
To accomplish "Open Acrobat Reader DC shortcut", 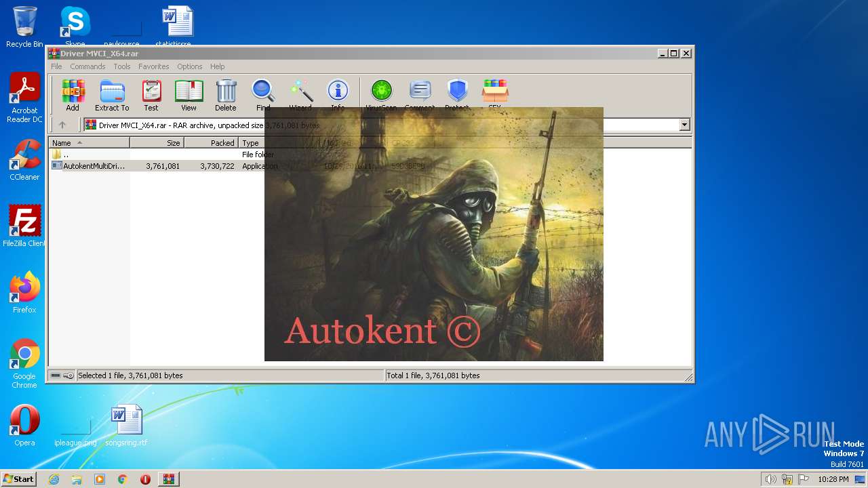I will pyautogui.click(x=24, y=98).
